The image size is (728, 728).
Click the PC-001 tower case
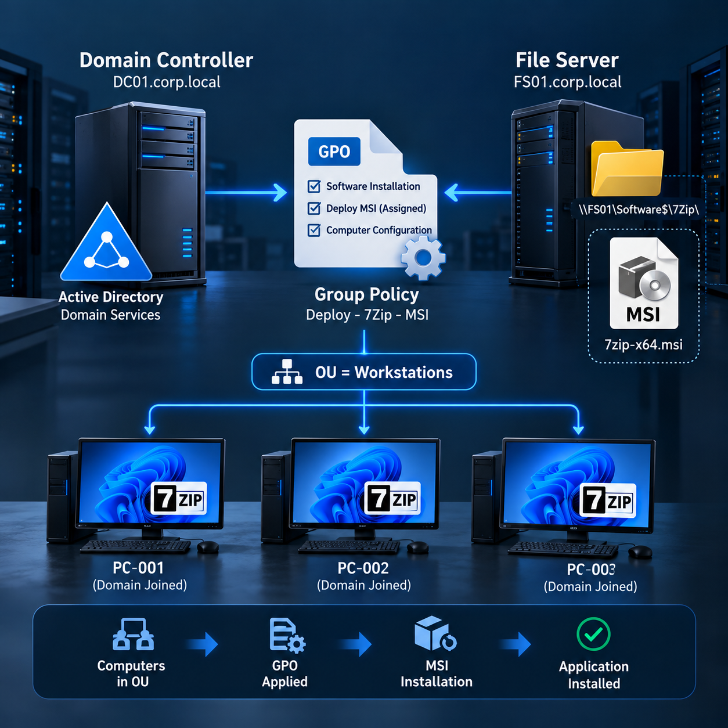pyautogui.click(x=62, y=496)
